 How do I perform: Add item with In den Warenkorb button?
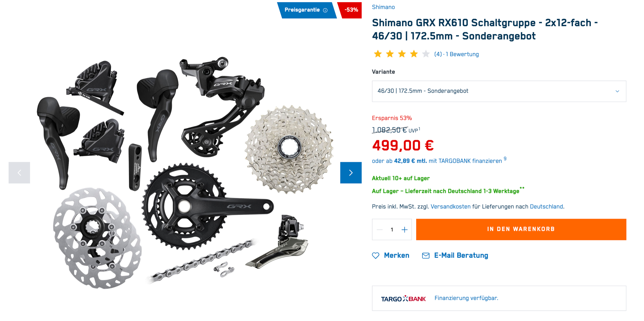pos(521,229)
